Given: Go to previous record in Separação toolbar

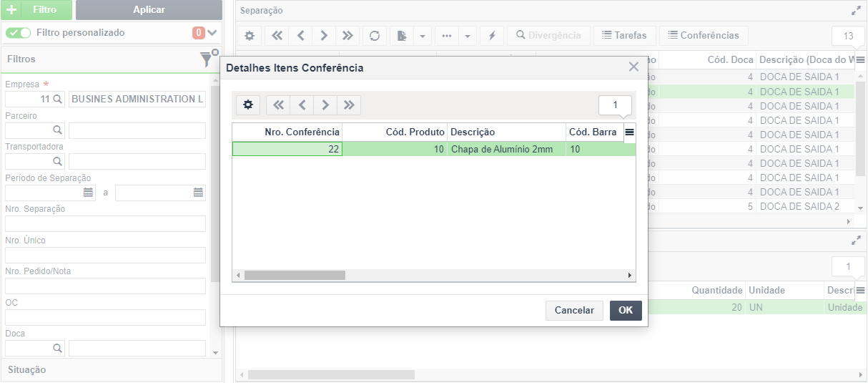Looking at the screenshot, I should (300, 35).
